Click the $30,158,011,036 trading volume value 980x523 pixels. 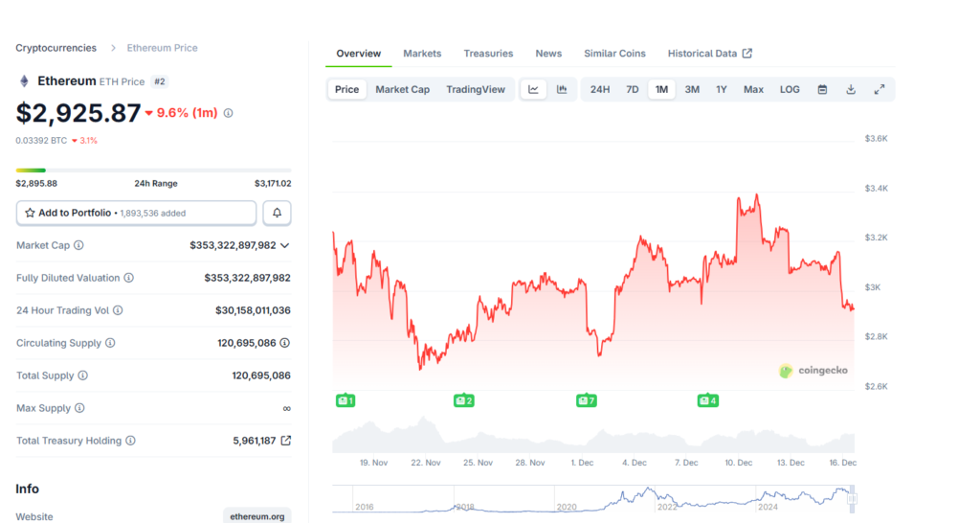[253, 310]
